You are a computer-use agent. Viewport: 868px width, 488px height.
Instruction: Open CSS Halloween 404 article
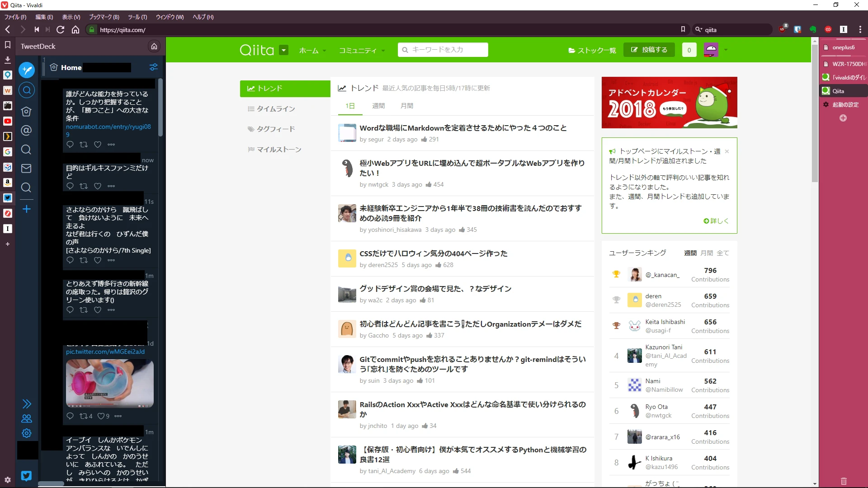(434, 253)
